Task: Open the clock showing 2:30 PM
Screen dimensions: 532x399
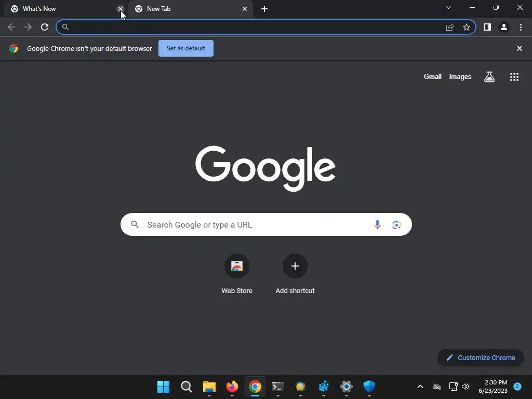Action: click(x=493, y=387)
